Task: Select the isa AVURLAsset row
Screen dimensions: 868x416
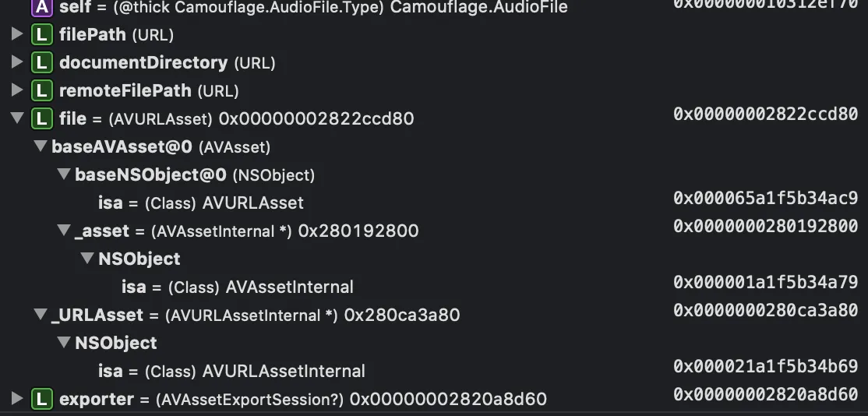Action: [201, 203]
